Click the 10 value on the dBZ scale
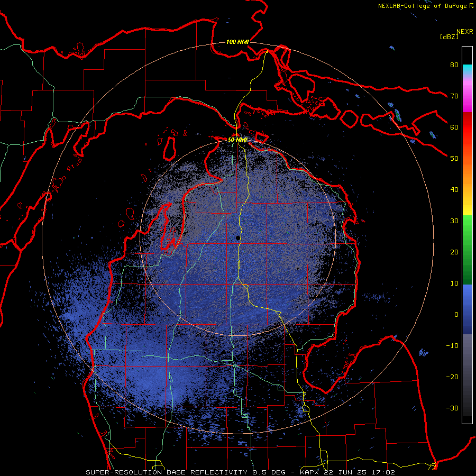Image resolution: width=476 pixels, height=476 pixels. point(454,283)
